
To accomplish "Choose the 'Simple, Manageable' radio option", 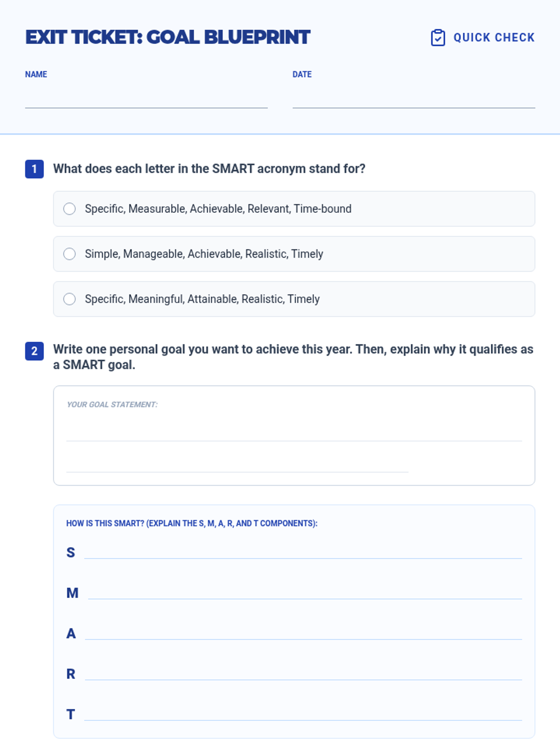I will coord(70,254).
